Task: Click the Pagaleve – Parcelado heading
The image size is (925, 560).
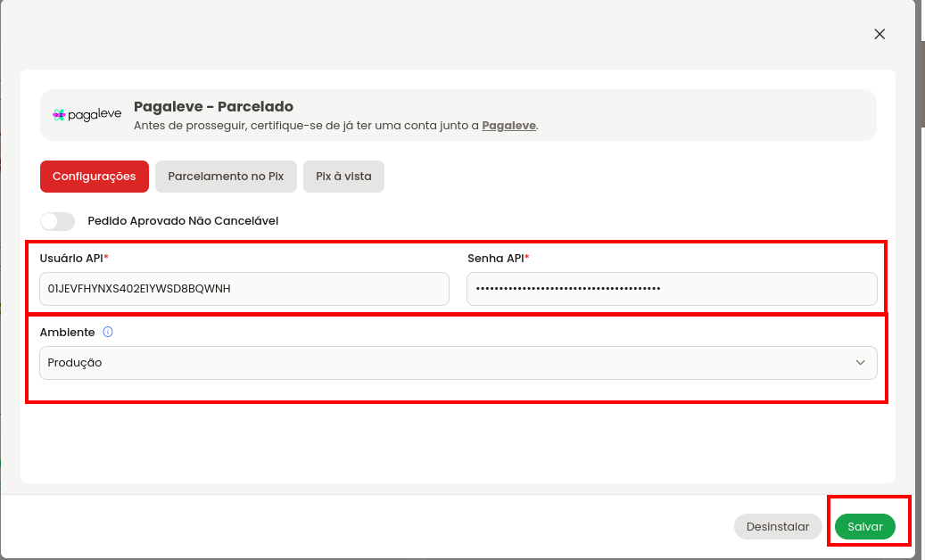Action: point(213,107)
